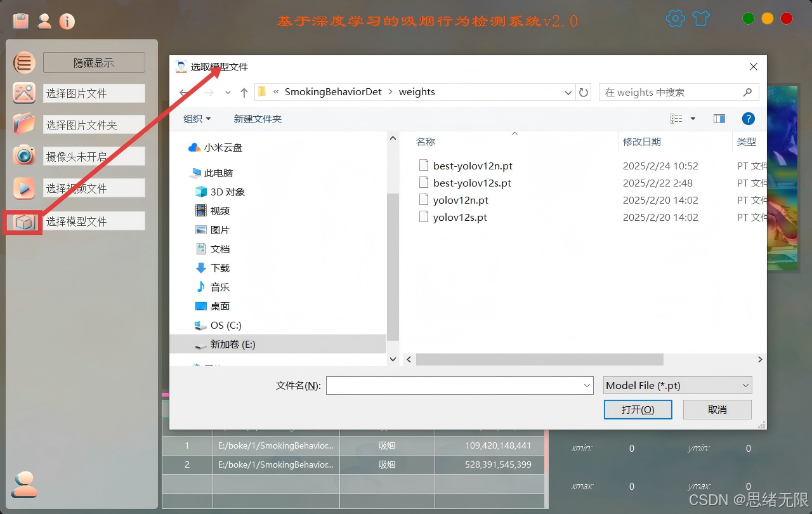The height and width of the screenshot is (514, 812).
Task: Click the 取消 button
Action: pos(717,409)
